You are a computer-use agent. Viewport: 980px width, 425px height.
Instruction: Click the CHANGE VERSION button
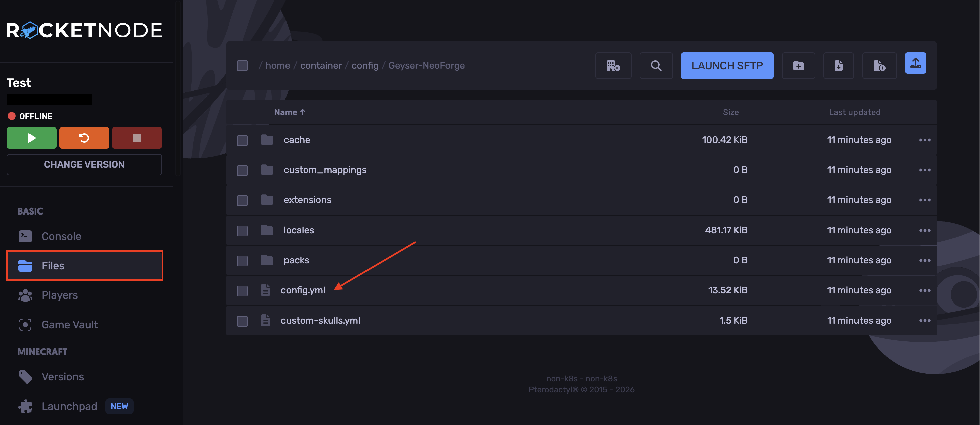pos(84,164)
